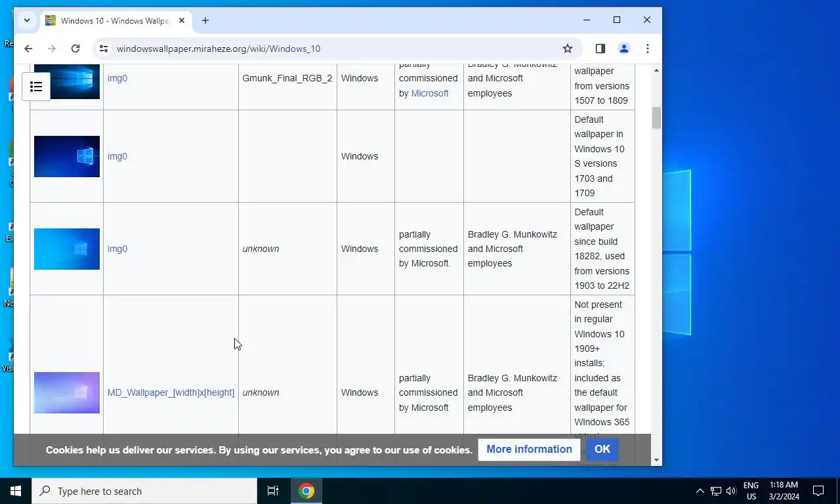Open the volume tray icon
840x504 pixels.
coord(731,491)
